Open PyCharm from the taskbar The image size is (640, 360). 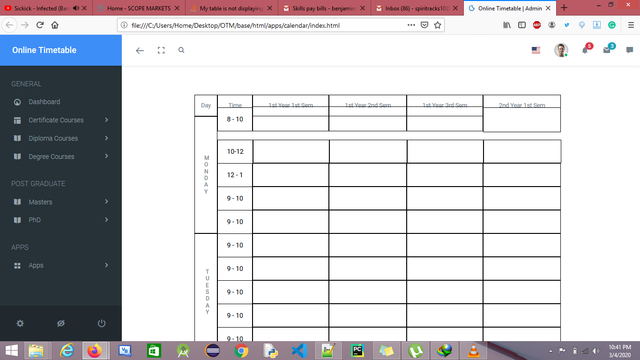pos(358,351)
